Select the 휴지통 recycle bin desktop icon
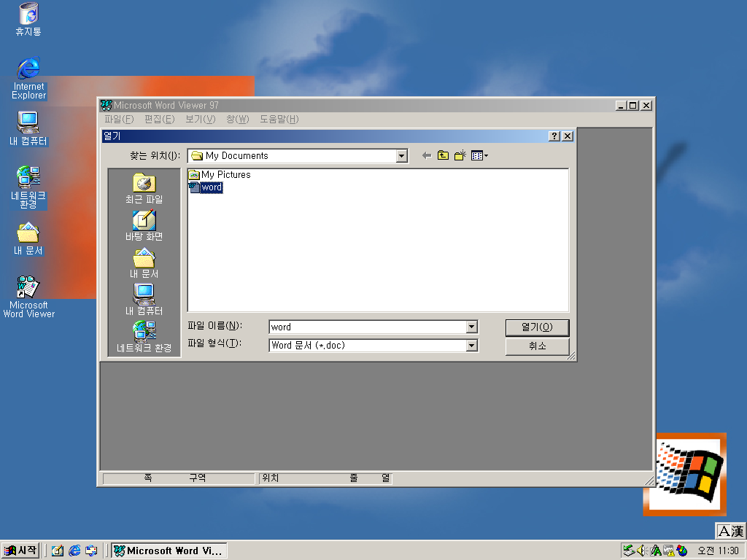The image size is (747, 560). (28, 20)
